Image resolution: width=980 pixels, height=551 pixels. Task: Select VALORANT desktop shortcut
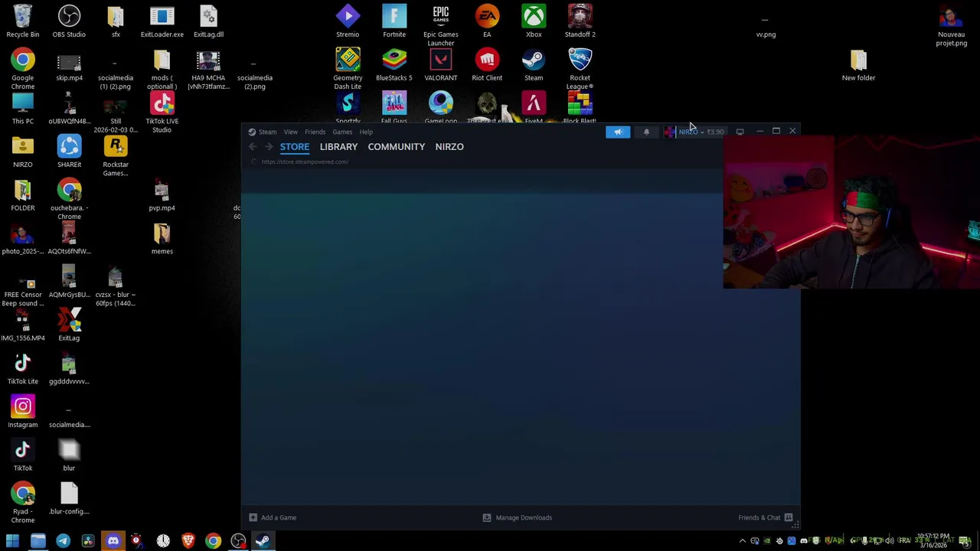tap(441, 65)
